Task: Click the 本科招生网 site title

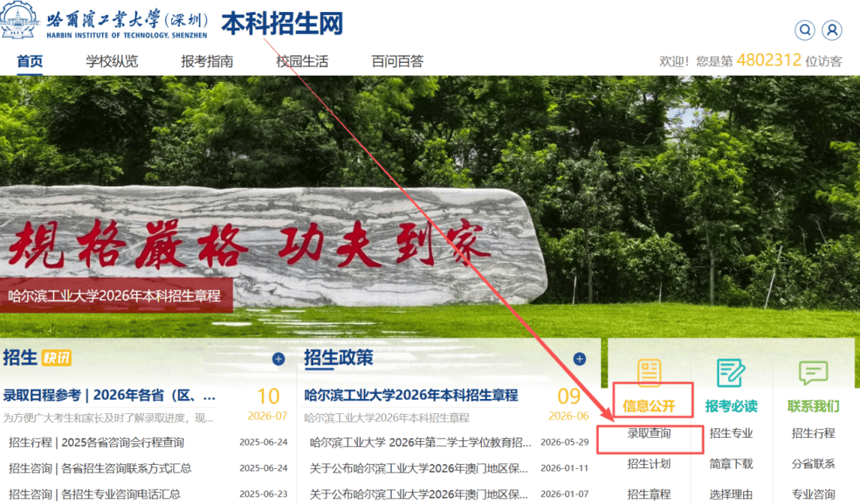Action: click(282, 24)
